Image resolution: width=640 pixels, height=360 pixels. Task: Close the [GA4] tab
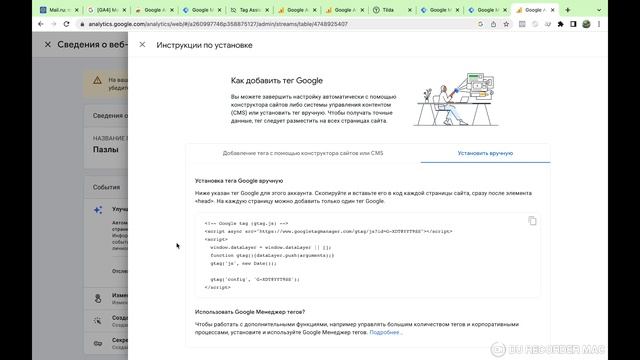[124, 10]
